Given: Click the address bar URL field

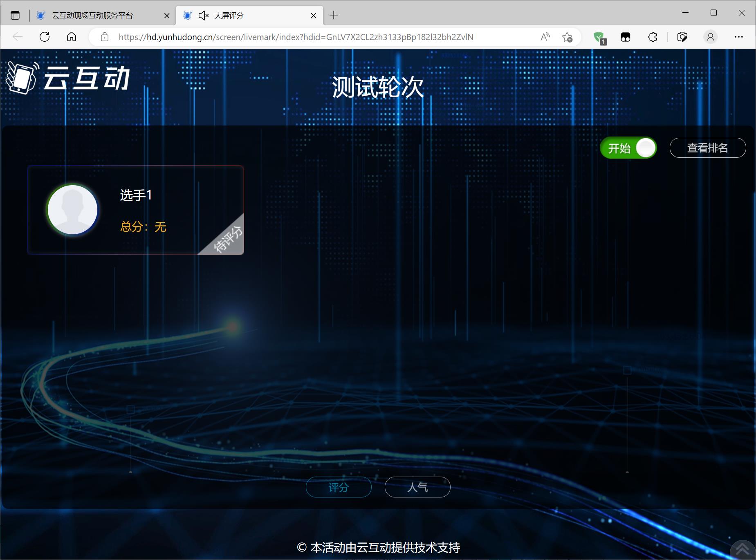Looking at the screenshot, I should pos(296,37).
